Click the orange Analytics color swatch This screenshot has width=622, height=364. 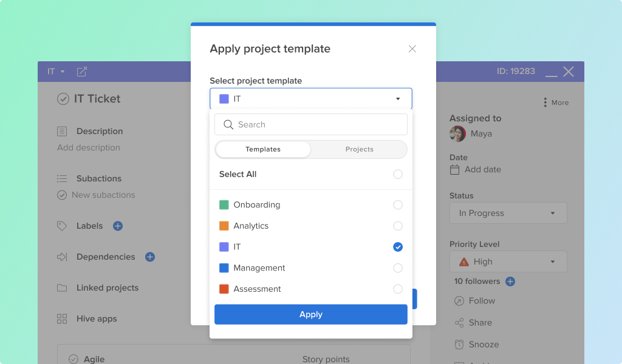pyautogui.click(x=224, y=226)
